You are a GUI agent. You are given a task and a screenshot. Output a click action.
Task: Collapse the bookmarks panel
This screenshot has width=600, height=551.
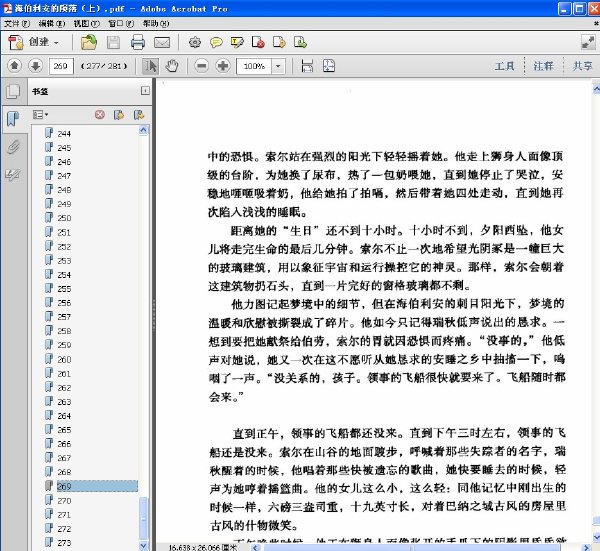tap(145, 91)
